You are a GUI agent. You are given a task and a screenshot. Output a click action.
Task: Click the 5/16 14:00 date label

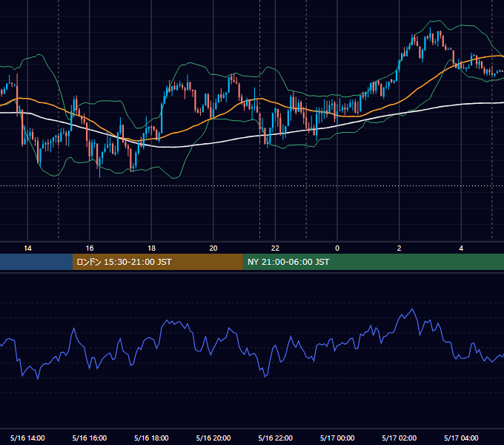(27, 438)
